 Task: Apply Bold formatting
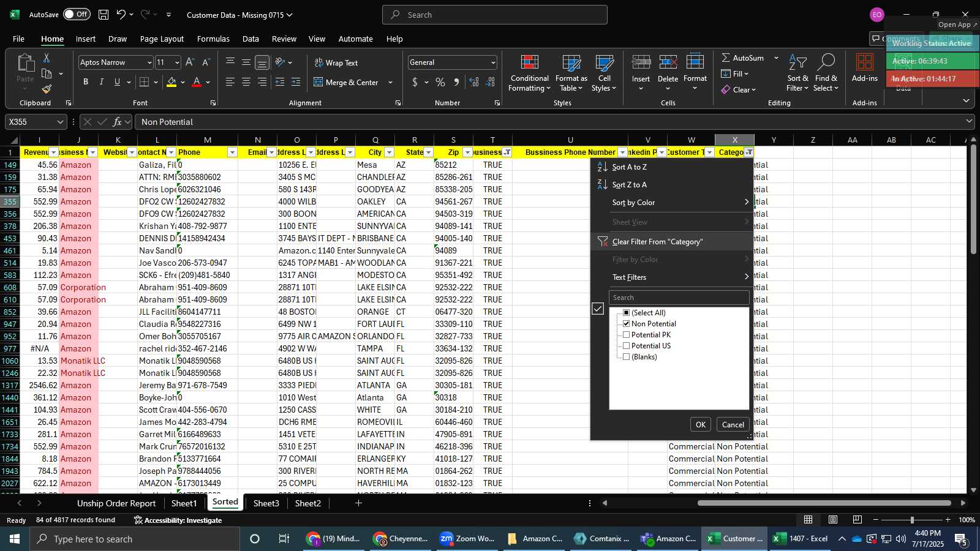pyautogui.click(x=86, y=82)
